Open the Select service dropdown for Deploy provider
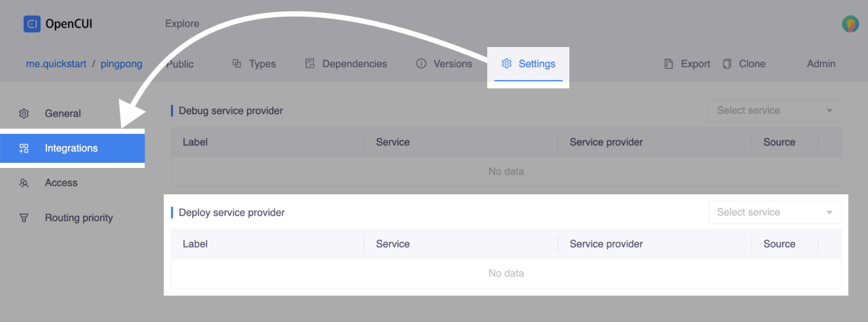The image size is (868, 322). 774,212
